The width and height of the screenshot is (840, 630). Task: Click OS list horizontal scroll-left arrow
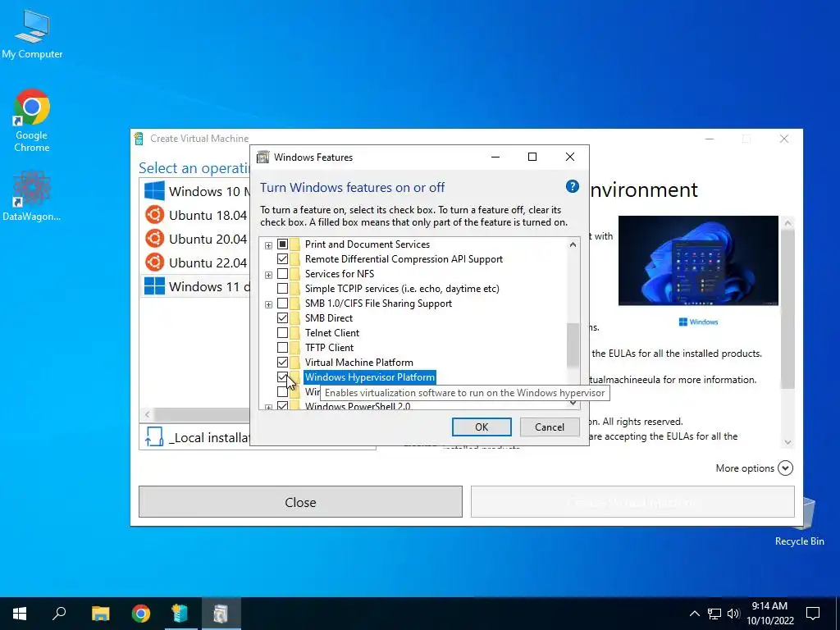coord(148,414)
